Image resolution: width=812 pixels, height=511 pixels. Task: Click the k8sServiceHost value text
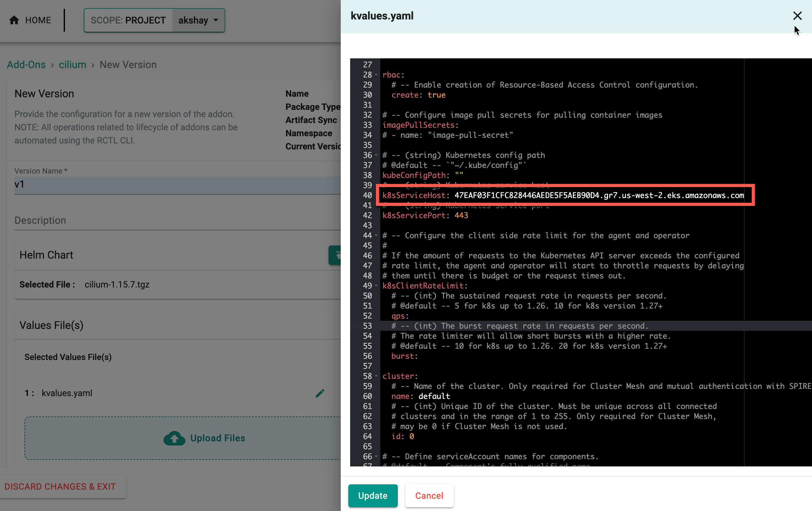point(599,195)
